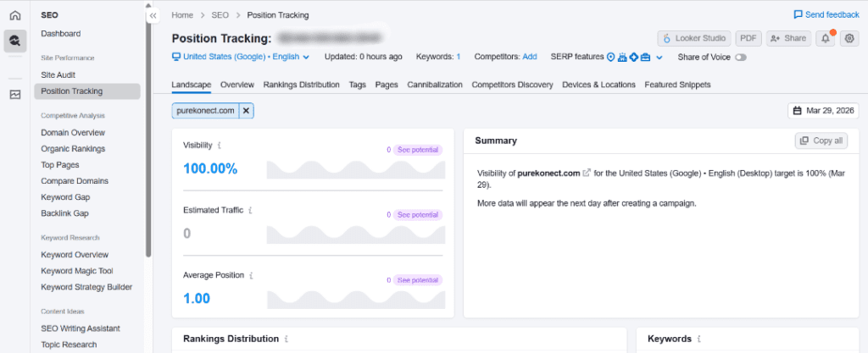The width and height of the screenshot is (868, 353).
Task: Click the Copy all button in Summary
Action: tap(821, 141)
